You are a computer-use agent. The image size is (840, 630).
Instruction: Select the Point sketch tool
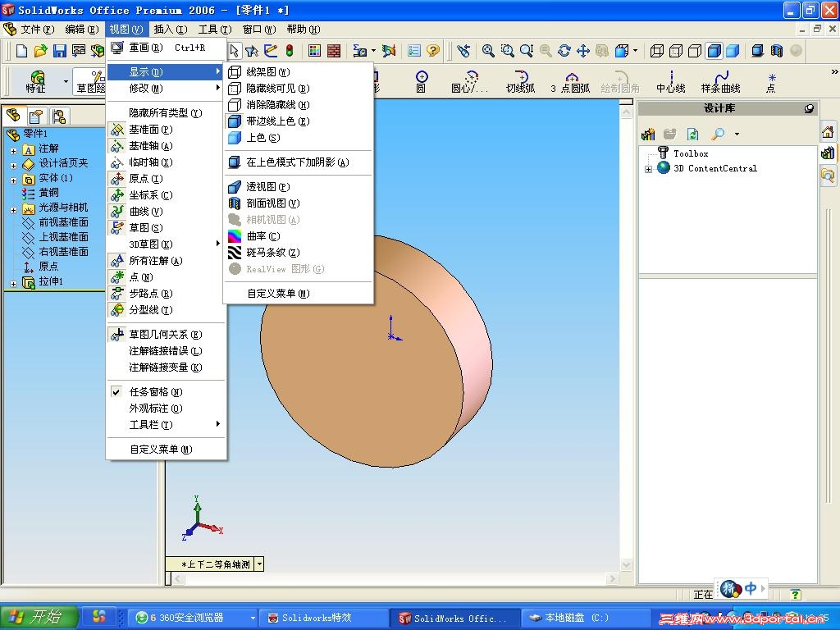pos(771,81)
